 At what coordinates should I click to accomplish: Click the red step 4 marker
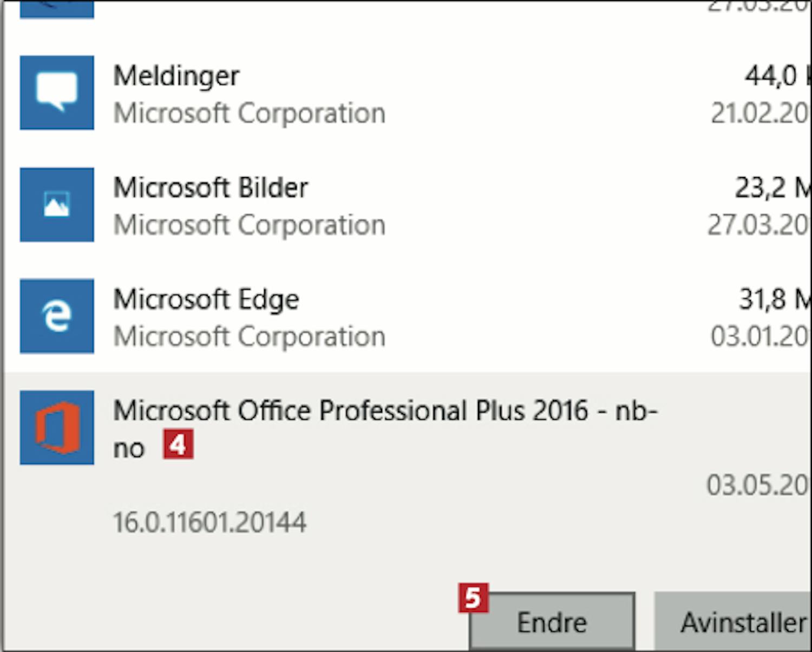pyautogui.click(x=178, y=445)
